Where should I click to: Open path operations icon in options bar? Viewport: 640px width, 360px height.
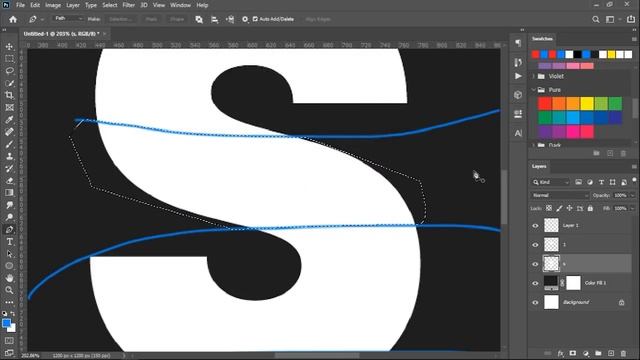pyautogui.click(x=199, y=19)
